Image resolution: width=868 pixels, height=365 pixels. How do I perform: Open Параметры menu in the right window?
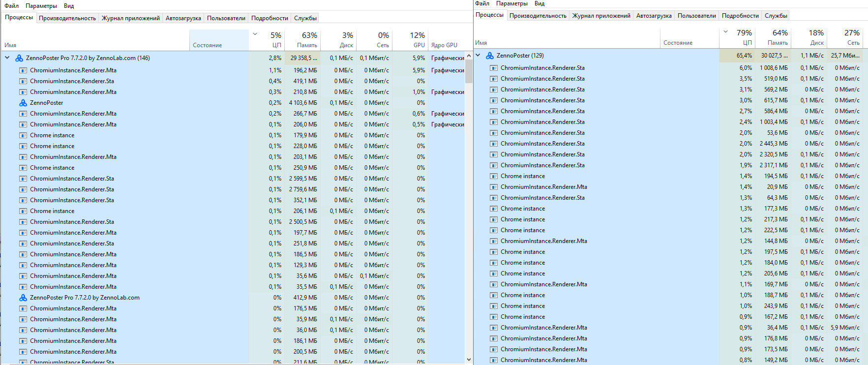[x=512, y=3]
